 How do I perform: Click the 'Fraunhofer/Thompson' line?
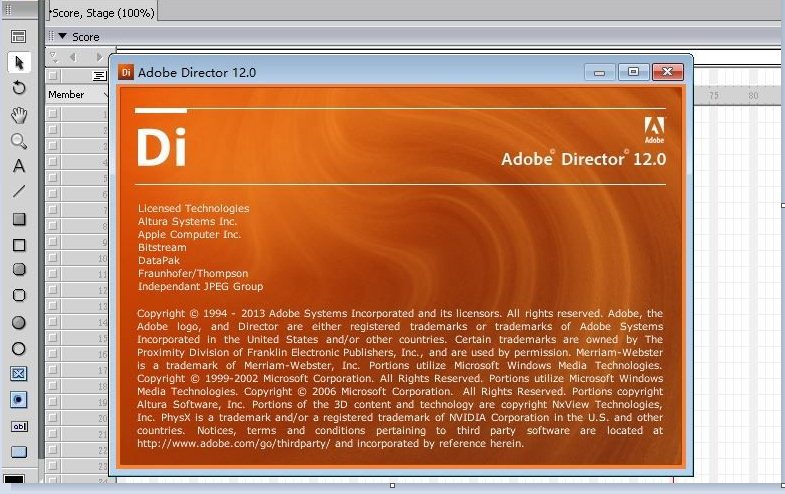pos(193,273)
